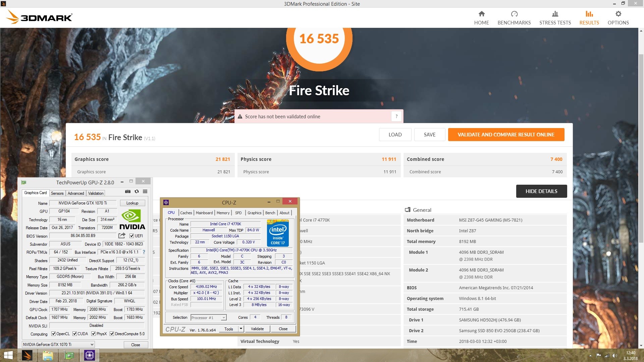644x362 pixels.
Task: Select GPU-Z icon in the taskbar
Action: pyautogui.click(x=69, y=355)
